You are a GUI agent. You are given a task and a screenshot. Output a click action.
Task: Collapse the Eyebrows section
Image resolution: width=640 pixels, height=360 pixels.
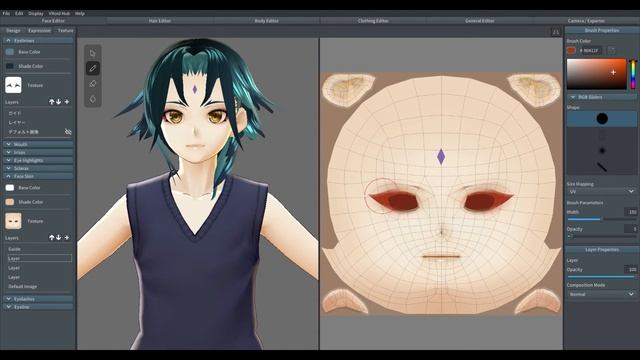[x=38, y=40]
